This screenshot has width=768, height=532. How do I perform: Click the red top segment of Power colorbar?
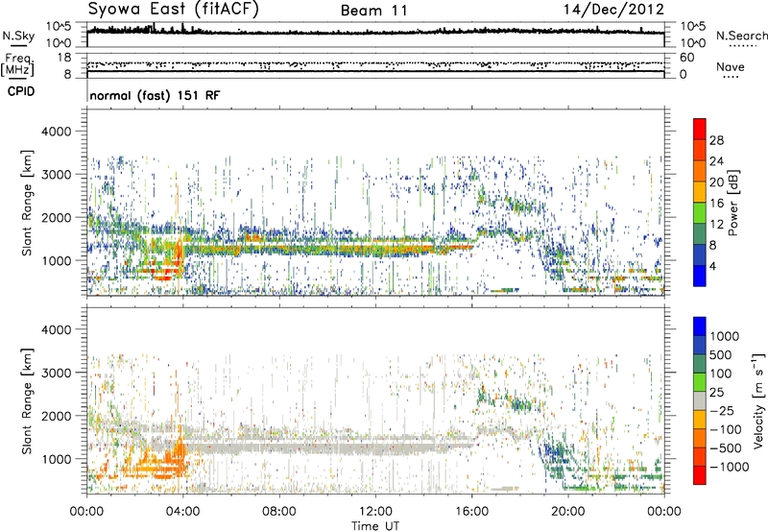pyautogui.click(x=700, y=129)
